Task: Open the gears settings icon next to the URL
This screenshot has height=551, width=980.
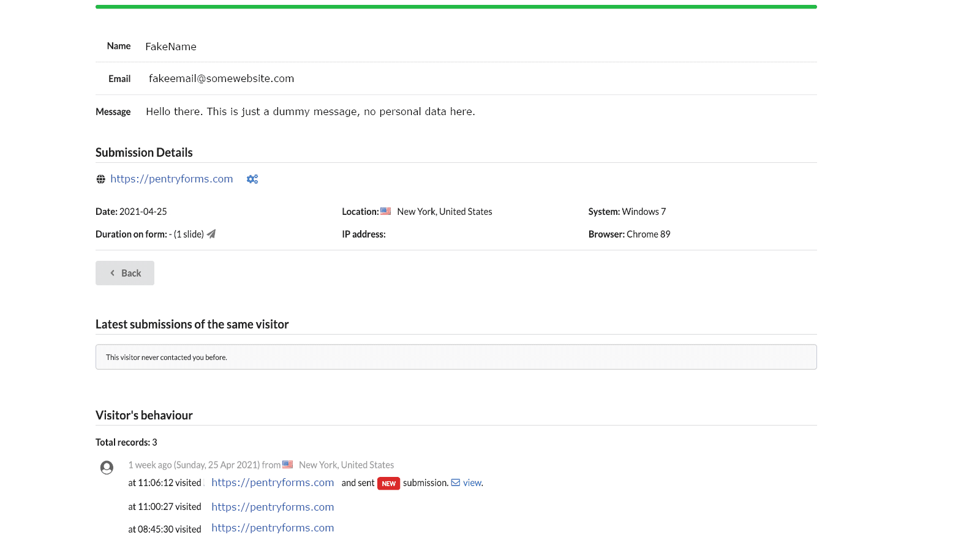Action: pyautogui.click(x=252, y=179)
